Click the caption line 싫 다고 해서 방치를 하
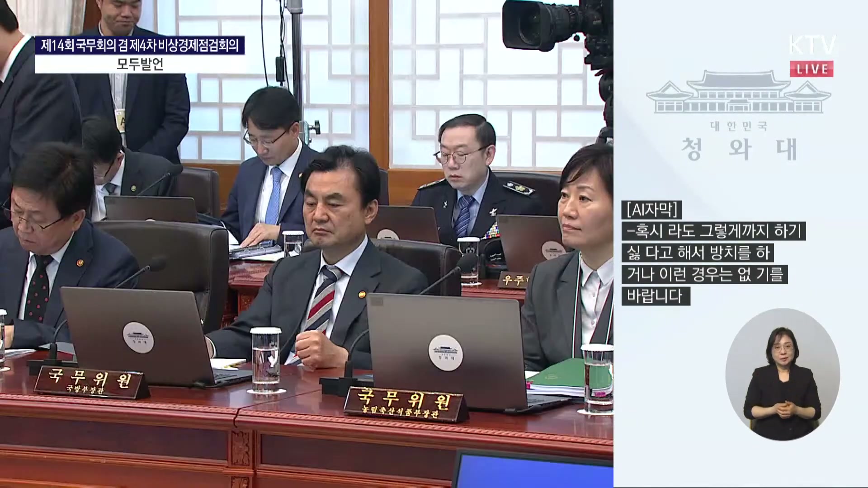 click(x=698, y=253)
